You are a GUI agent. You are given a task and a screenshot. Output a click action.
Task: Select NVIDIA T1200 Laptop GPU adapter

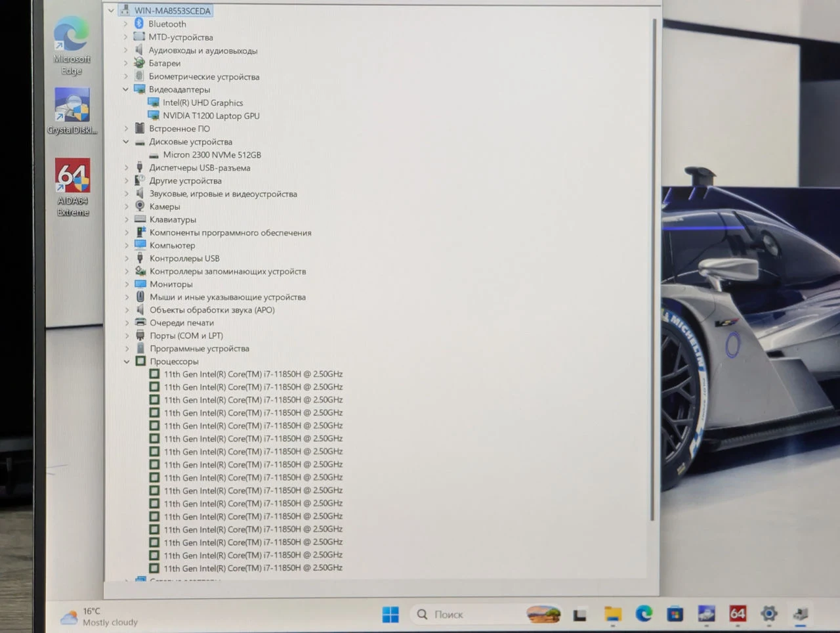211,116
